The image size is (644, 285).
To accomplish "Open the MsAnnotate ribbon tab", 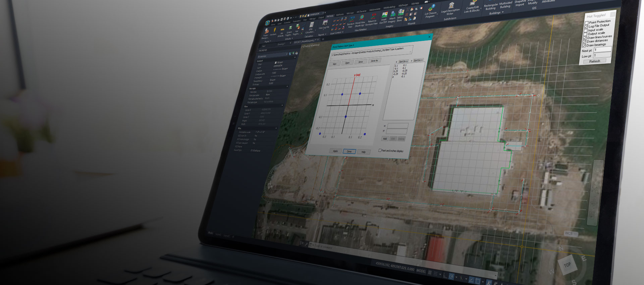I will coord(375,10).
